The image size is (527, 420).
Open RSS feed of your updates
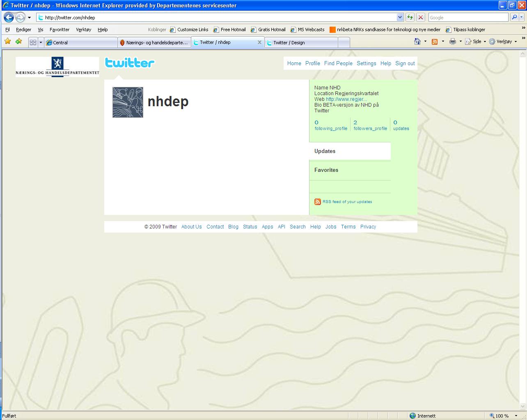[x=347, y=202]
